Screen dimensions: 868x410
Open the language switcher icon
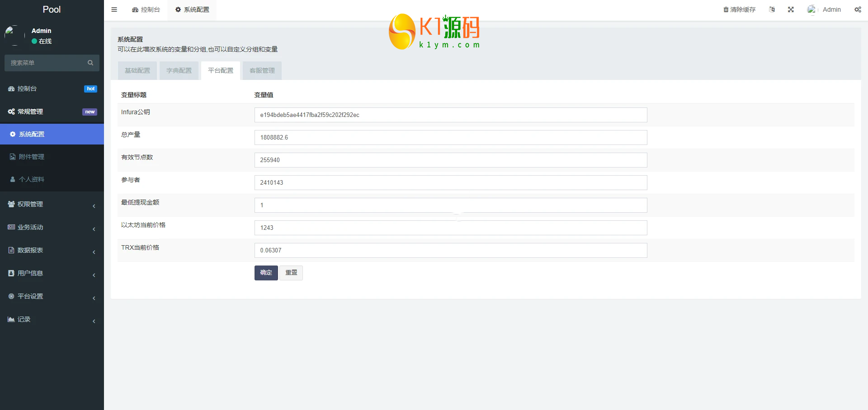point(772,9)
